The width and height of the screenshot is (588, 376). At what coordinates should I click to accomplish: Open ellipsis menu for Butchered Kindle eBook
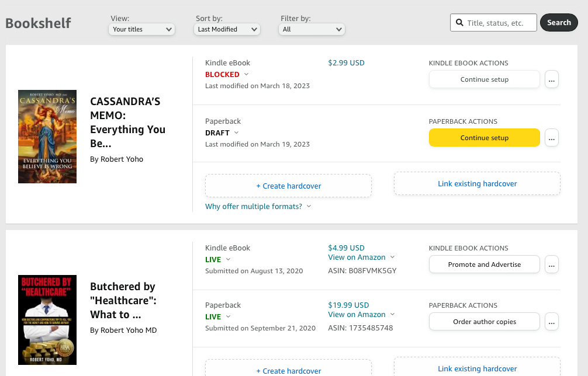click(x=552, y=264)
